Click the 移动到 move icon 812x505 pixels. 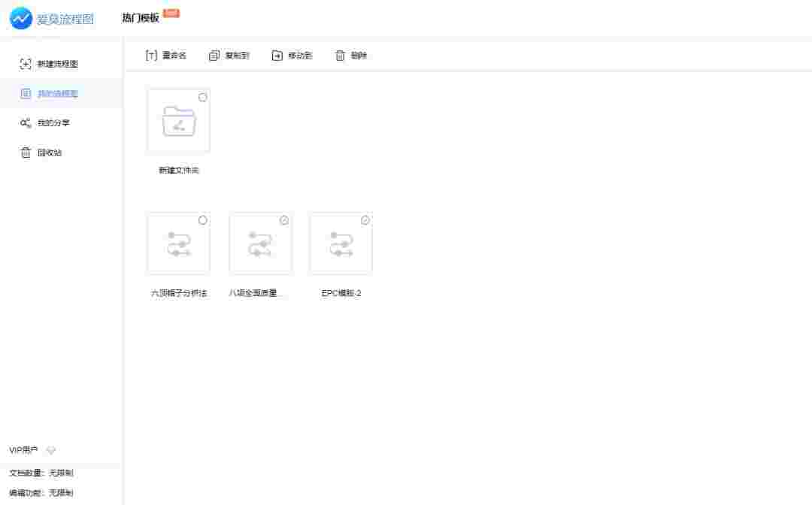pyautogui.click(x=276, y=55)
